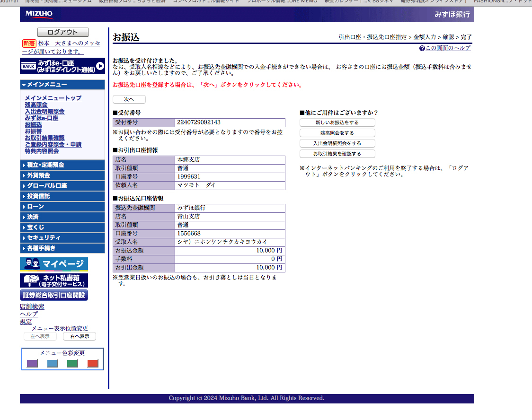Expand the 積立・定期預金 menu
Viewport: 532px width, 420px height.
tap(62, 165)
